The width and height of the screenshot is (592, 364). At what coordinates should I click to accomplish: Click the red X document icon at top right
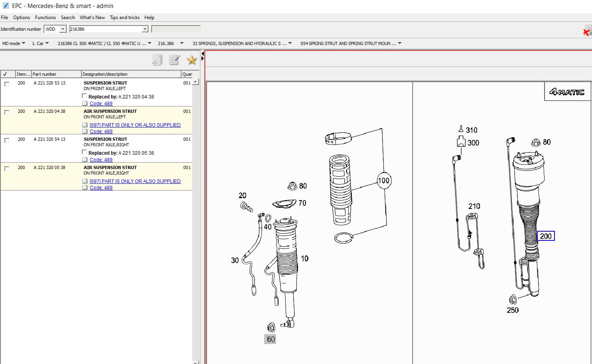pyautogui.click(x=587, y=31)
